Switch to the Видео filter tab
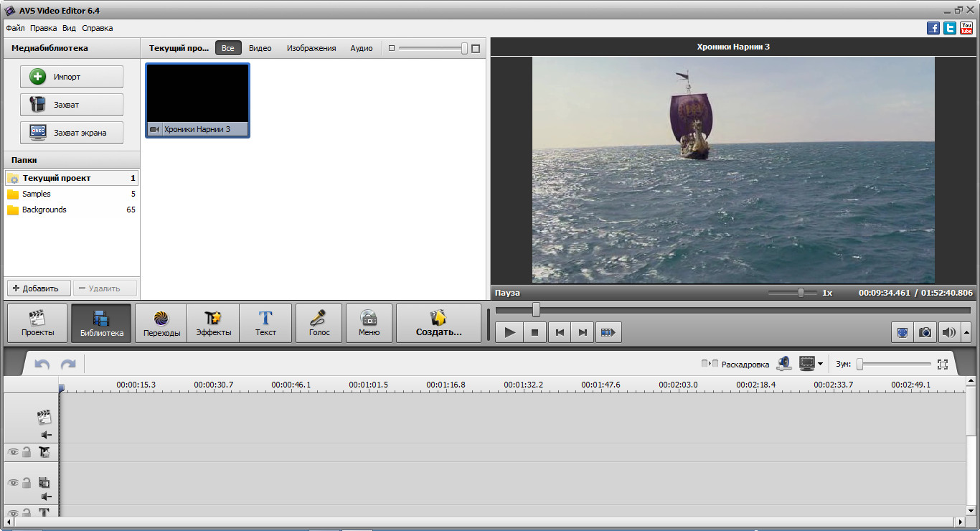Screen dimensions: 980x531 260,48
